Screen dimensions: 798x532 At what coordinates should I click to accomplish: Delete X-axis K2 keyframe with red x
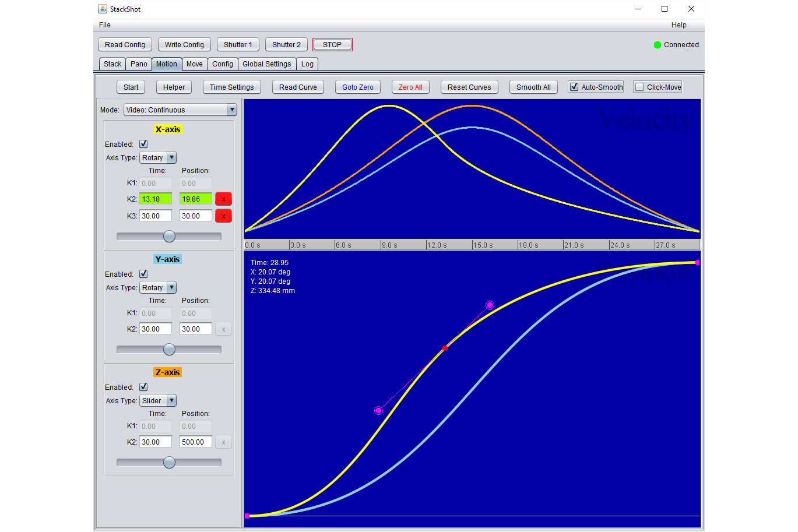click(223, 199)
